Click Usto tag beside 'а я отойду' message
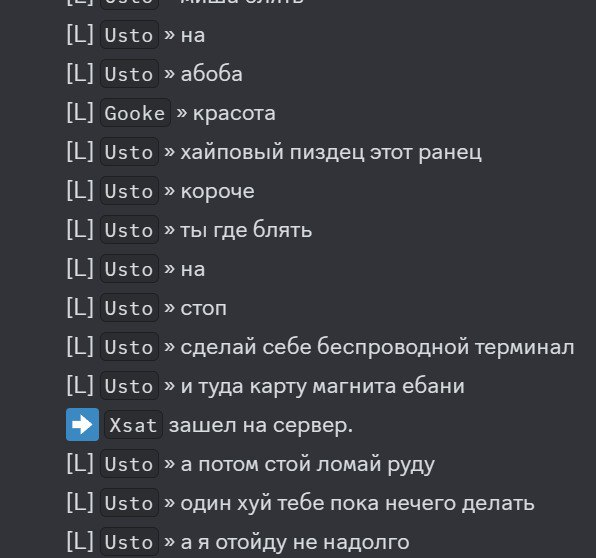 tap(129, 542)
